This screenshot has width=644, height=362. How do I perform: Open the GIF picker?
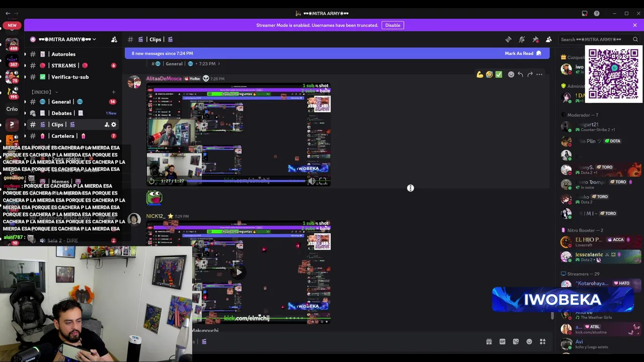tap(502, 342)
